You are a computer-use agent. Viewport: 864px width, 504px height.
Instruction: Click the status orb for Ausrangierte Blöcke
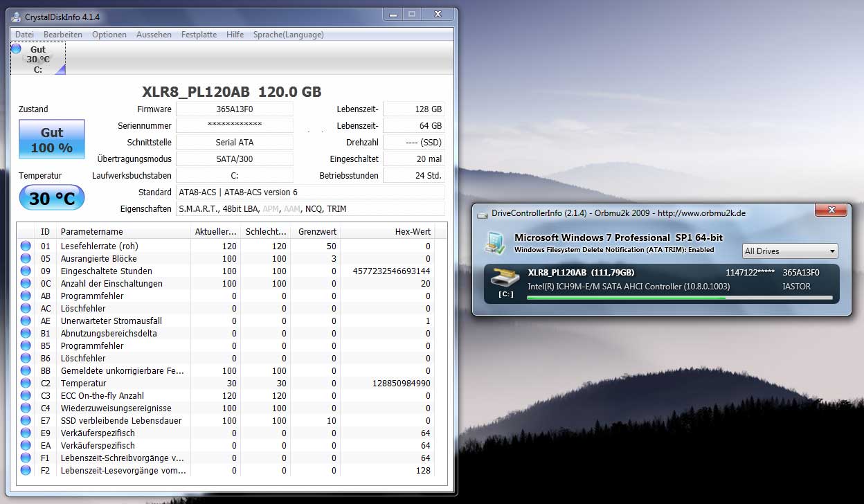[26, 258]
